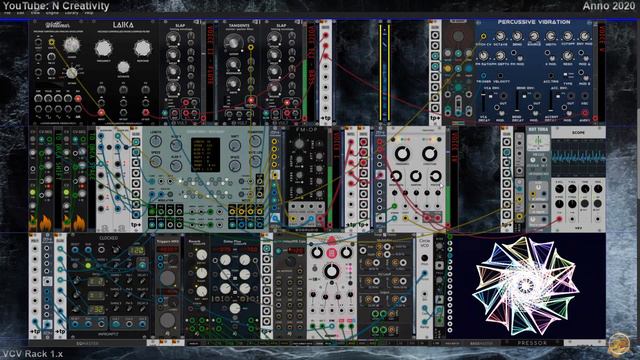Click the Circle VCO top black jack
Screen dimensions: 640x360
pyautogui.click(x=424, y=258)
